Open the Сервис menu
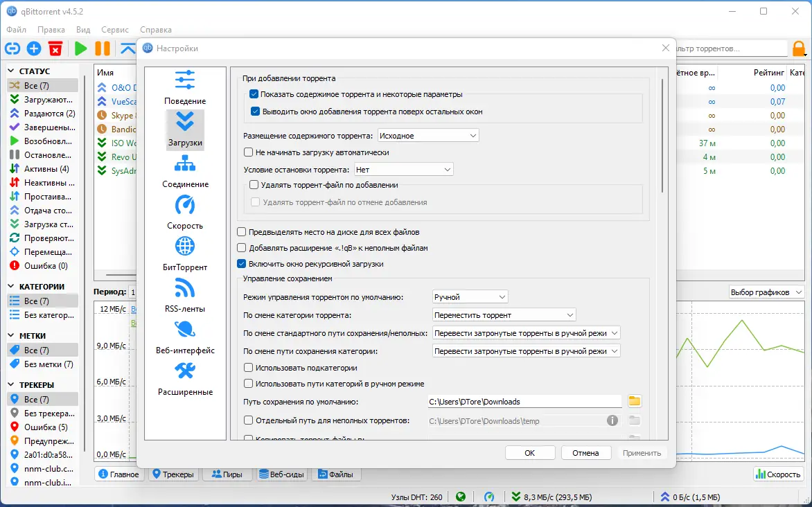 pos(115,30)
